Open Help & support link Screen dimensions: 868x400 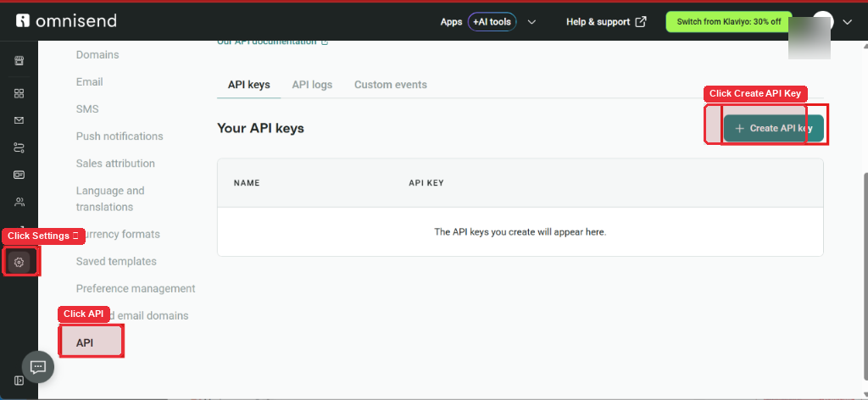(606, 22)
